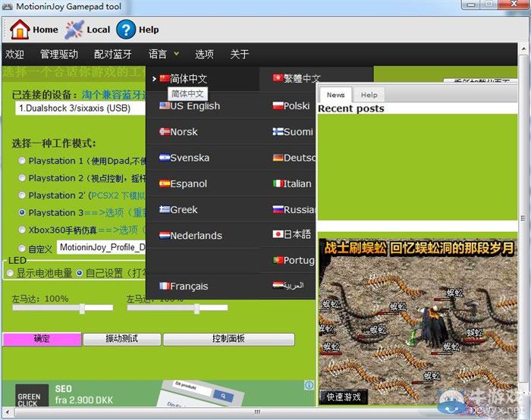The width and height of the screenshot is (531, 420).
Task: Open MotioninJoy_Profile custom dropdown
Action: 101,247
